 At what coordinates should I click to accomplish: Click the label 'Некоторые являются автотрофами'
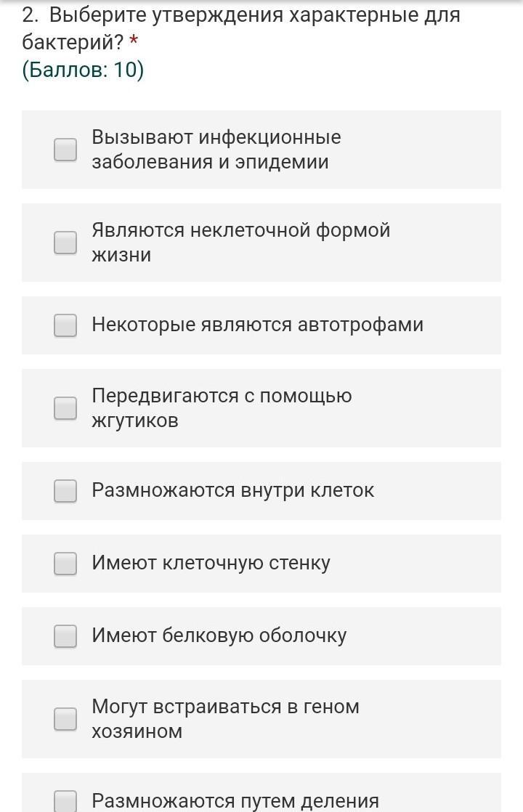pos(257,325)
